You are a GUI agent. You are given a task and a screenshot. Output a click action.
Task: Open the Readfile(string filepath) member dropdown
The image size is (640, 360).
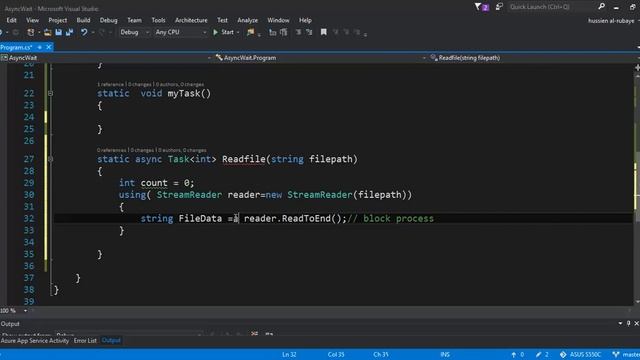click(x=534, y=58)
